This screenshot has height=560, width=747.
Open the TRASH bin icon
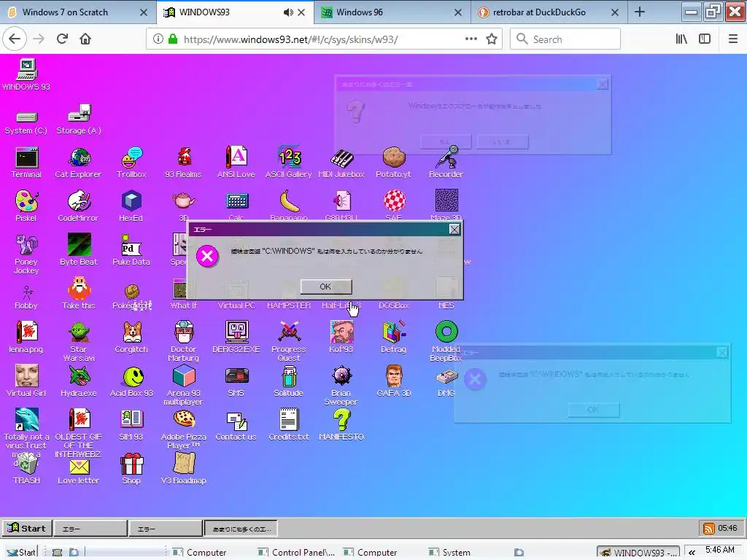pyautogui.click(x=27, y=468)
